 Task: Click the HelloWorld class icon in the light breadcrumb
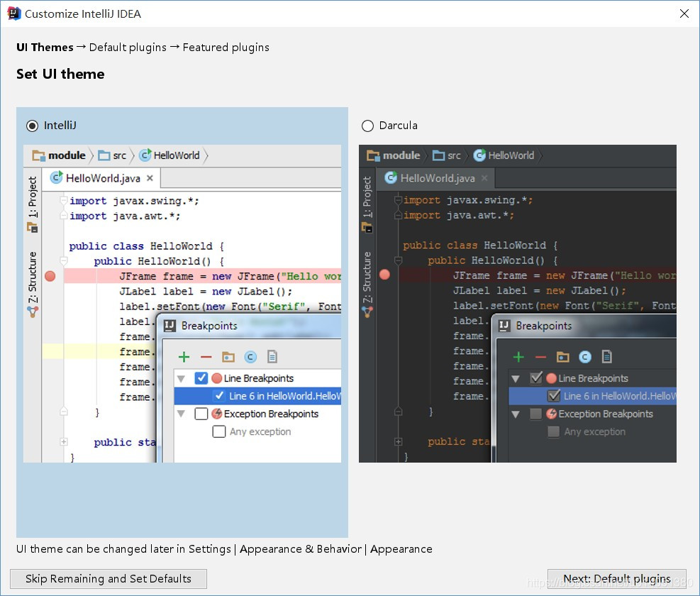tap(145, 155)
